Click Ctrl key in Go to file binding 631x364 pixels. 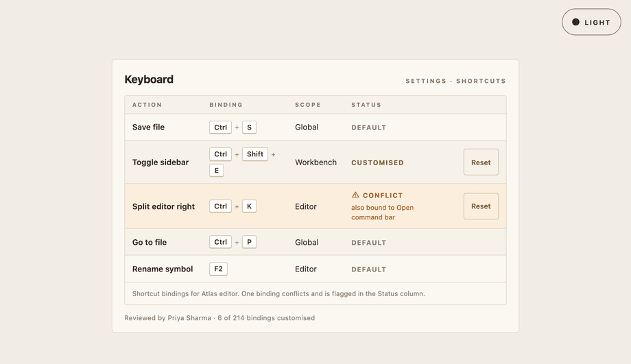[221, 242]
